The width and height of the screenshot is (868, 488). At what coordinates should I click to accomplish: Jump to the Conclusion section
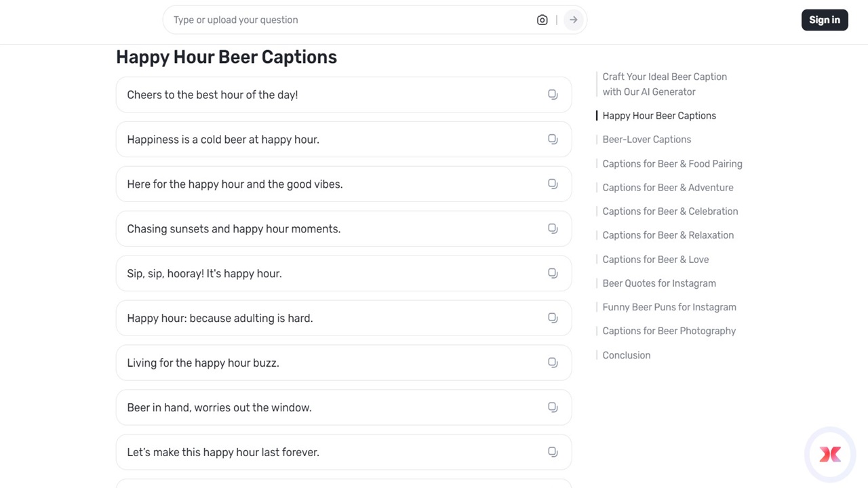[626, 355]
